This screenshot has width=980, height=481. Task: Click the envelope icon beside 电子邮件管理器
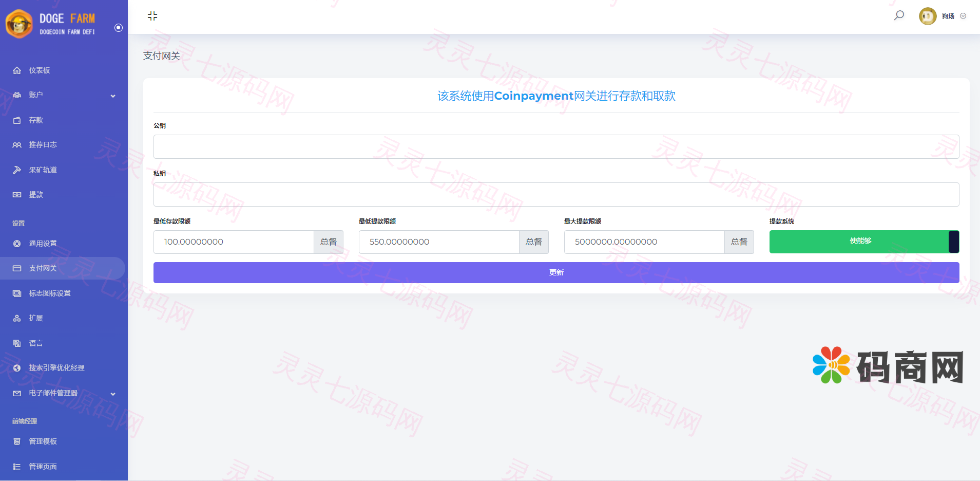click(17, 393)
